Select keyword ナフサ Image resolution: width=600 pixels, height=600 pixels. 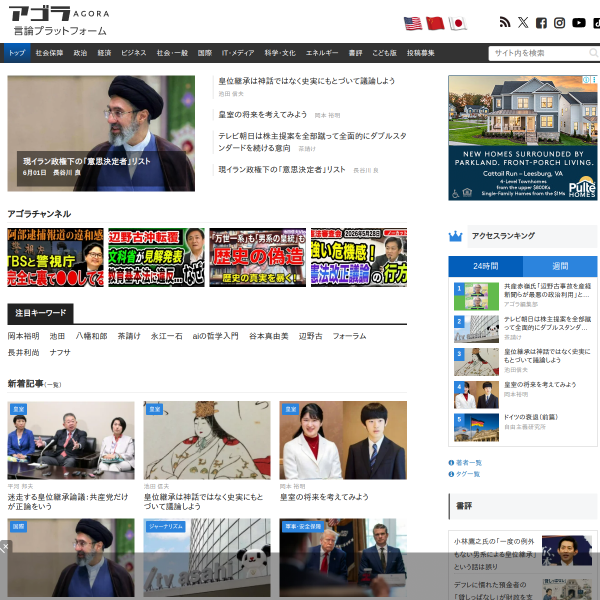click(x=60, y=352)
